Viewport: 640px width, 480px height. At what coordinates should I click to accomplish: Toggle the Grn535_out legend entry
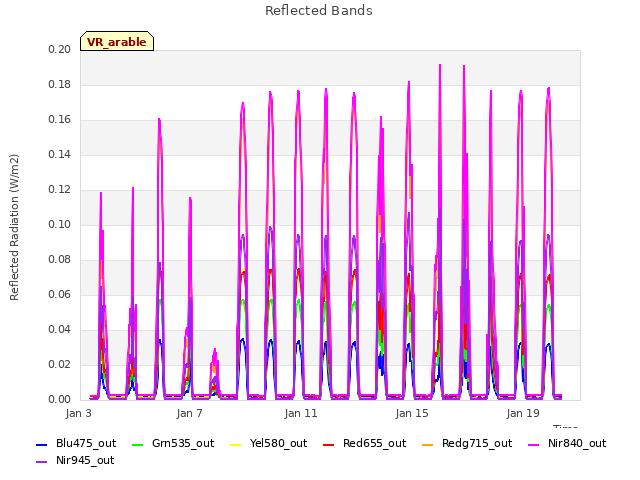[x=173, y=443]
